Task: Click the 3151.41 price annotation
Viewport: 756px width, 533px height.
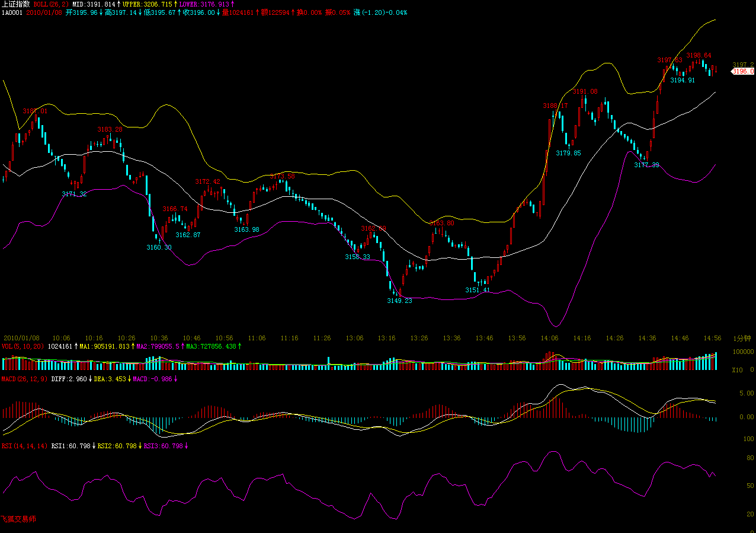Action: coord(478,290)
